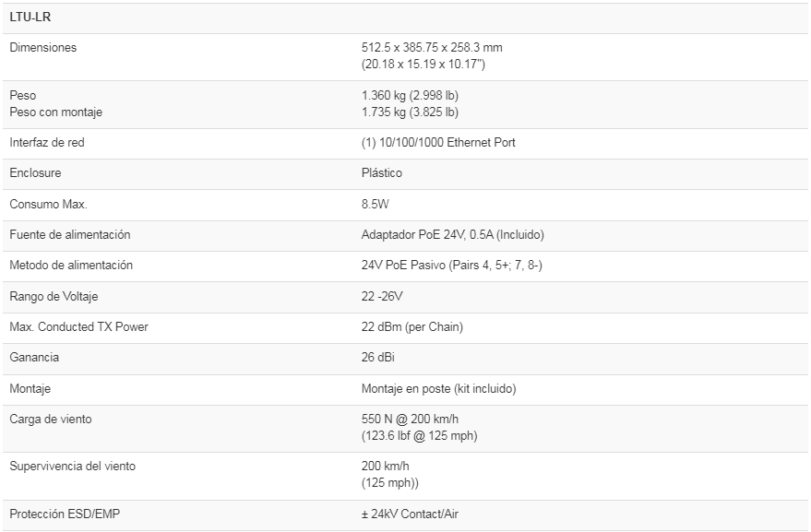This screenshot has height=532, width=811.
Task: Click the Fuente de alimentación label
Action: point(70,234)
